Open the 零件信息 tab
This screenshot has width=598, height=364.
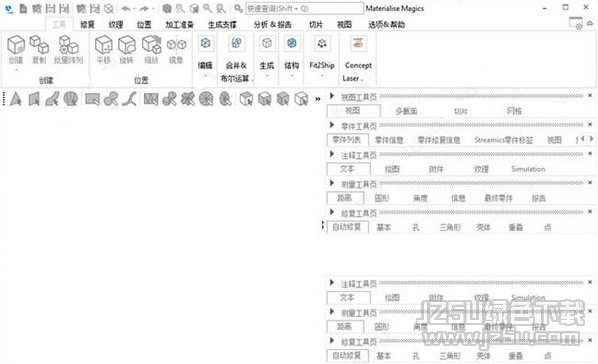tap(389, 140)
